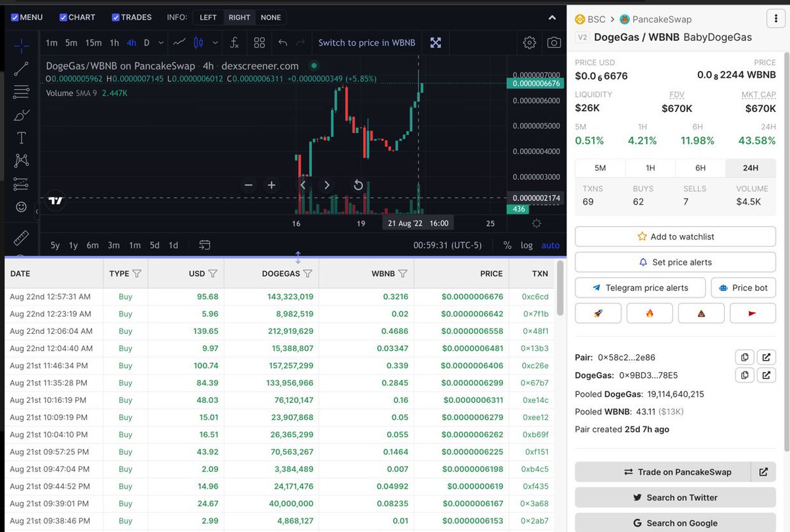The image size is (790, 532).
Task: Switch stats to the 6H tab
Action: click(x=700, y=168)
